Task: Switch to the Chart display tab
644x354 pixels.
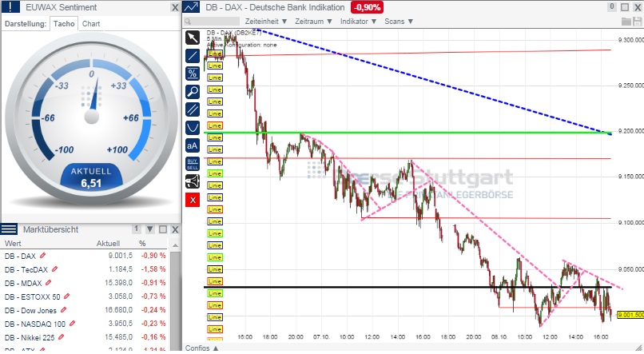Action: click(x=91, y=24)
